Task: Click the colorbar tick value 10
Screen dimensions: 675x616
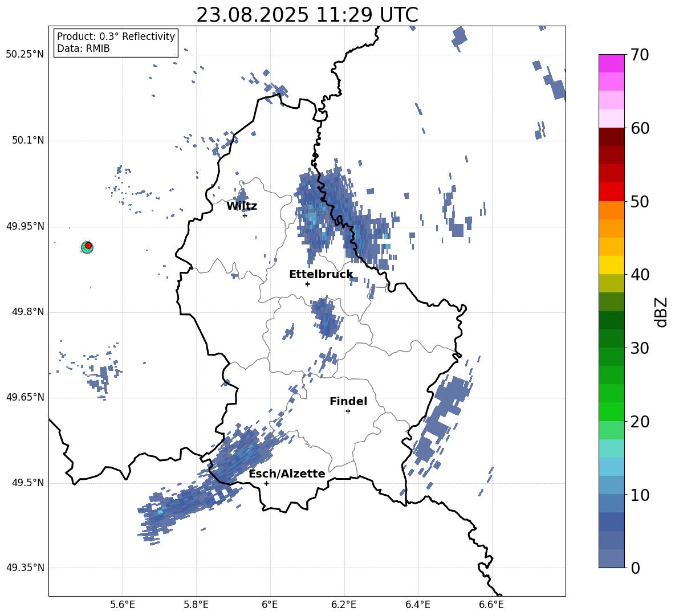Action: (640, 495)
